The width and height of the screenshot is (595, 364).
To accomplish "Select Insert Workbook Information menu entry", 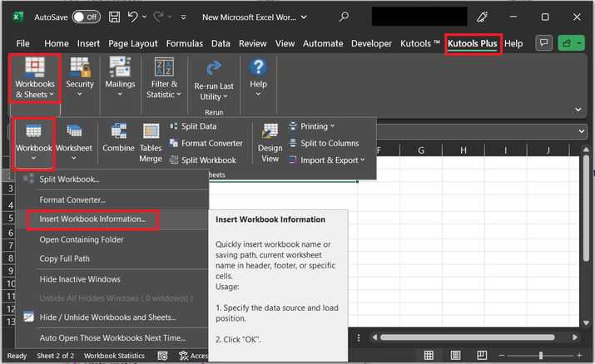I will tap(92, 219).
